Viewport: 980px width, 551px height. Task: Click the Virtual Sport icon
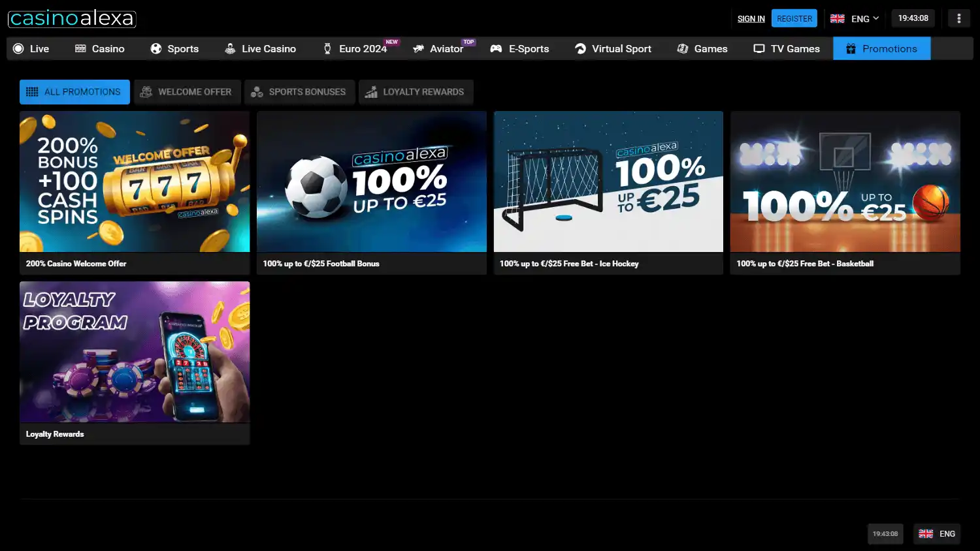tap(580, 48)
